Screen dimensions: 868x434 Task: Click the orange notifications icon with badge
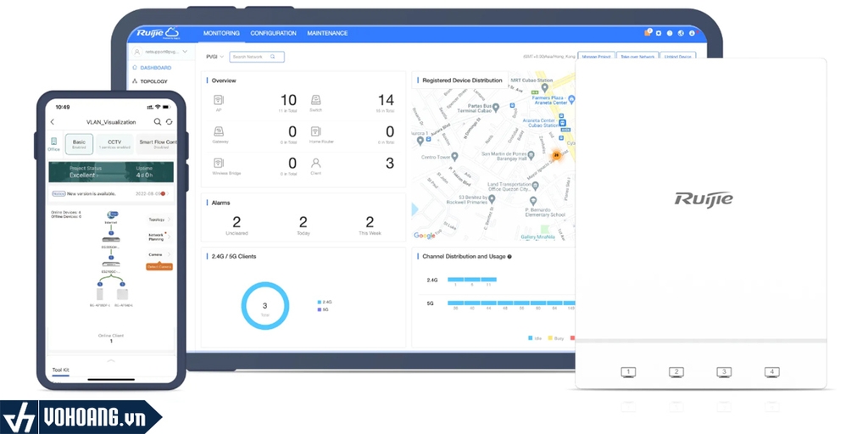[x=648, y=33]
